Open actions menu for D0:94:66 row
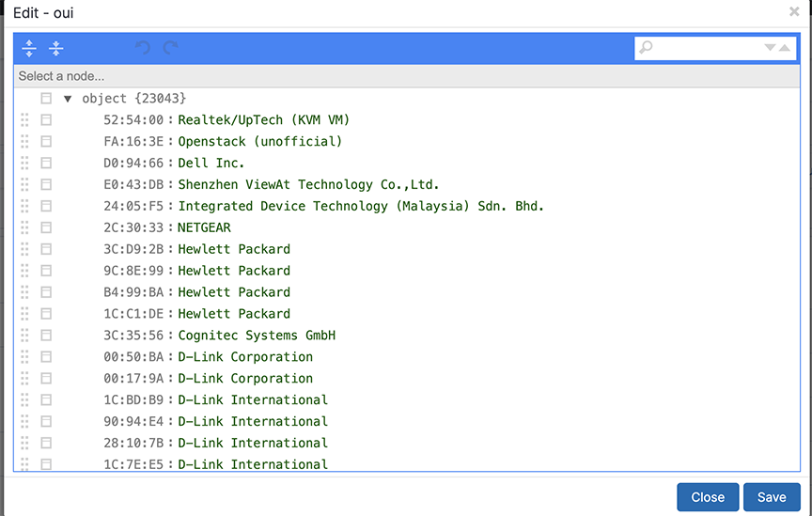 pyautogui.click(x=46, y=164)
